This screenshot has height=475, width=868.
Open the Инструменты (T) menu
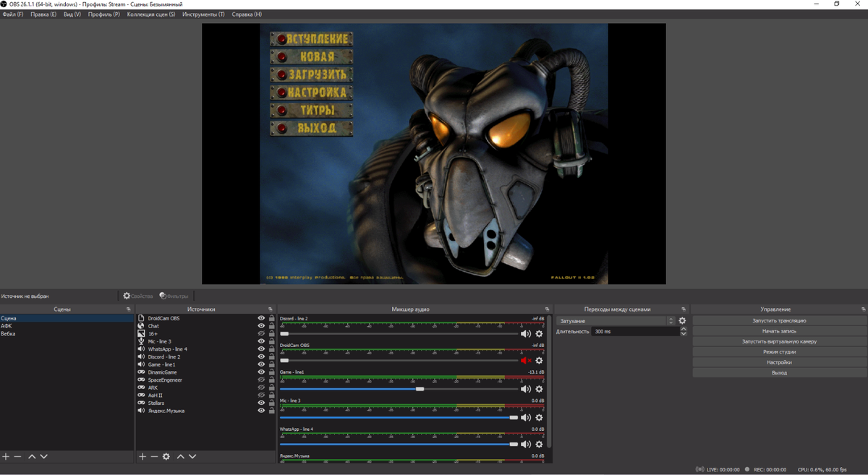point(203,14)
